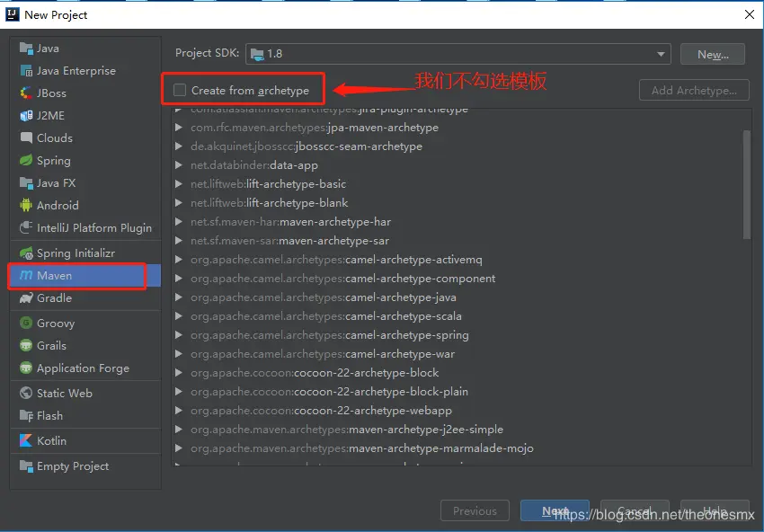Click the Kotlin icon
Viewport: 764px width, 532px height.
(x=26, y=440)
